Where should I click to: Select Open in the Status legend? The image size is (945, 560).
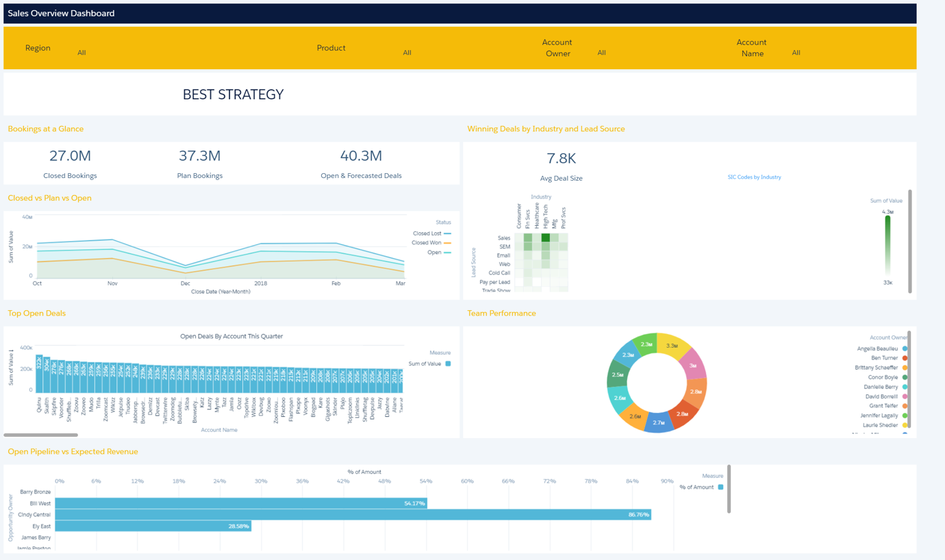point(439,253)
